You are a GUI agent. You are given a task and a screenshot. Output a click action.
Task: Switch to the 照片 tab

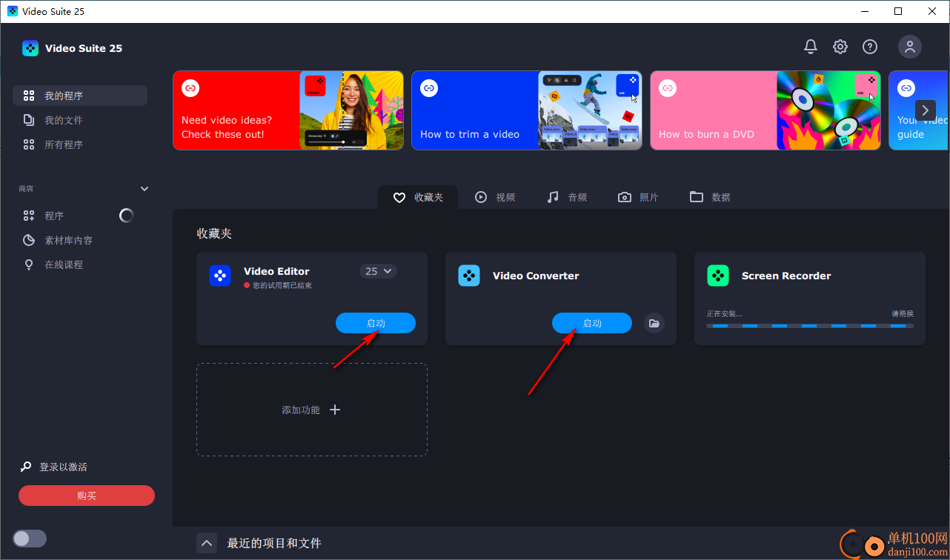(639, 197)
